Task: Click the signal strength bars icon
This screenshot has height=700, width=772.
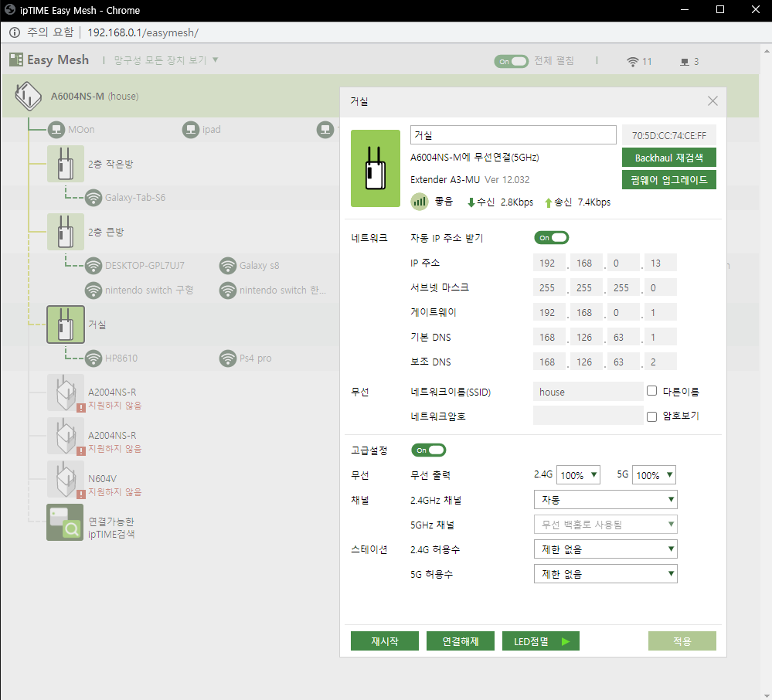Action: (420, 202)
